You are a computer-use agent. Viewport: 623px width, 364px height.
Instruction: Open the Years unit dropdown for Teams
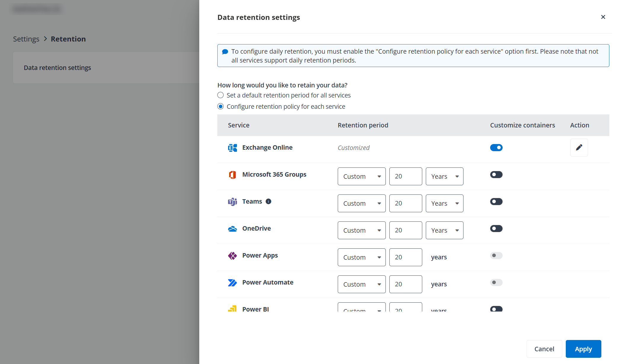(x=444, y=203)
